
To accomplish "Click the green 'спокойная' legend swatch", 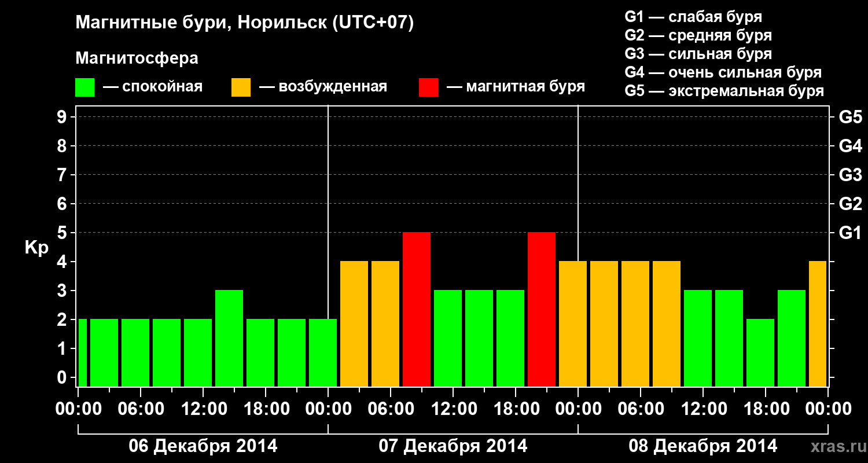I will [x=85, y=87].
